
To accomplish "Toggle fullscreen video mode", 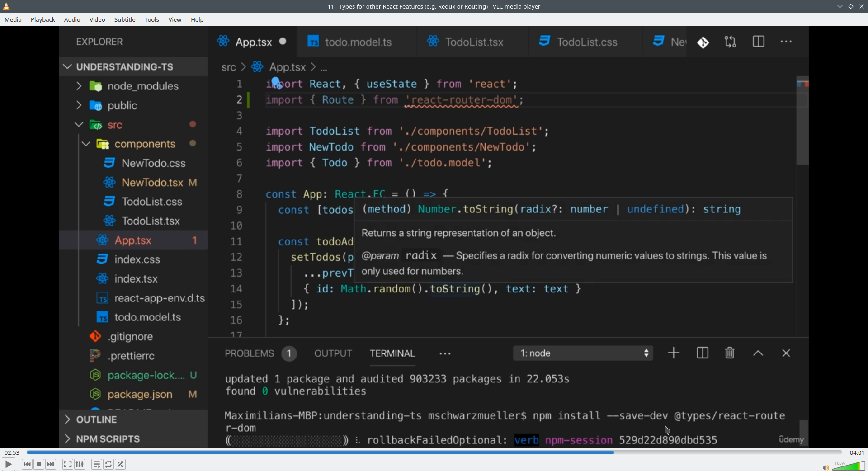I will click(x=67, y=464).
